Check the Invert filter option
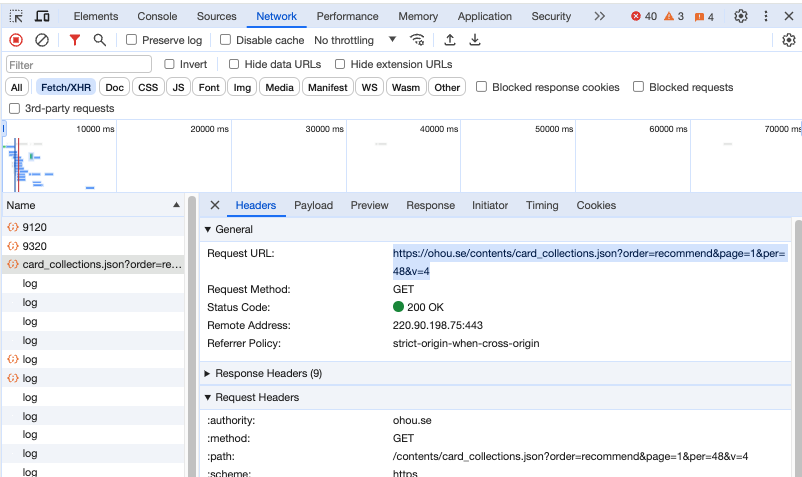Image resolution: width=802 pixels, height=477 pixels. point(169,64)
